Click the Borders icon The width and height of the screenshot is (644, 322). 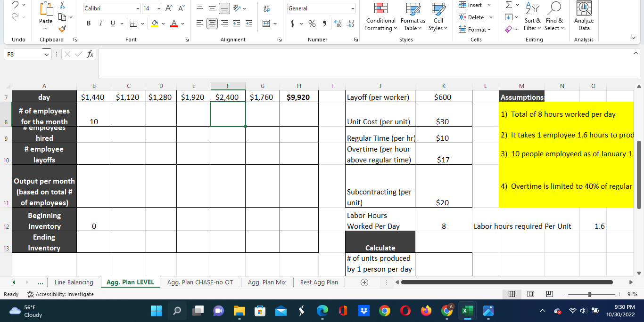134,24
